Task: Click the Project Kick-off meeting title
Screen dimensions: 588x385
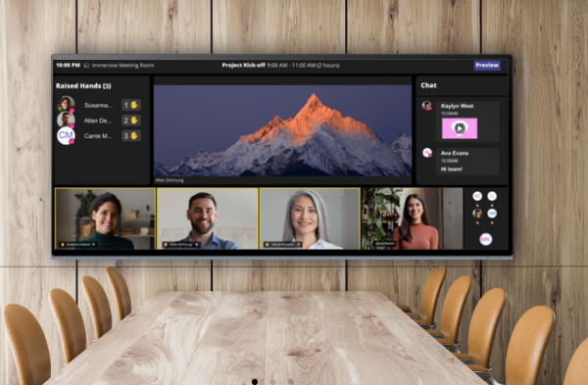Action: [x=243, y=66]
